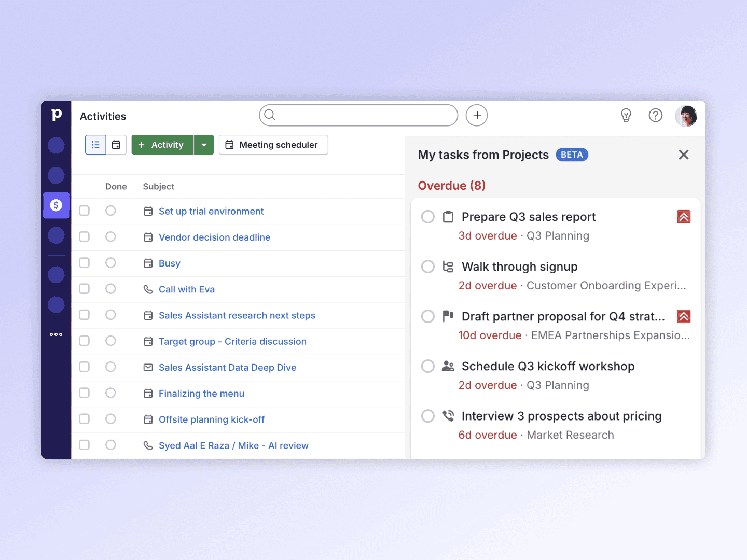Screen dimensions: 747x560
Task: Open the question mark help icon
Action: [x=656, y=115]
